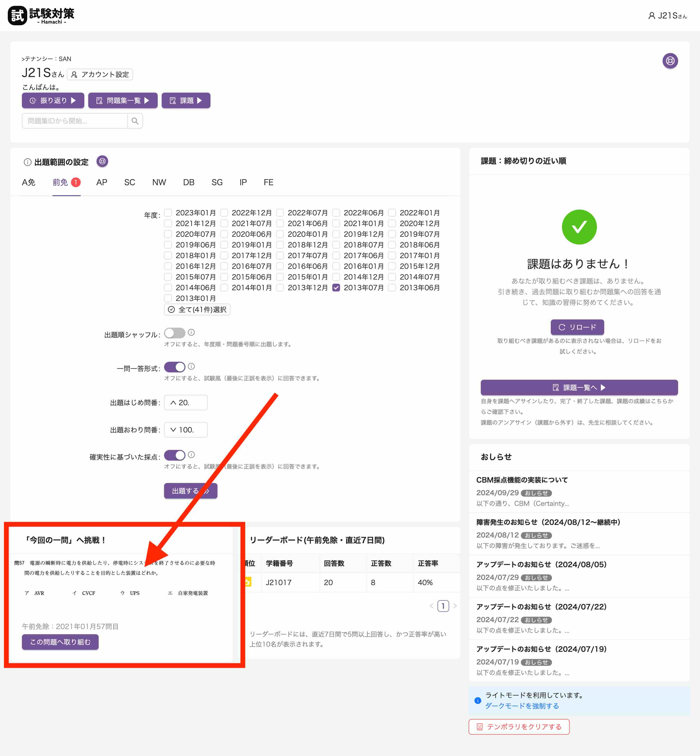700x756 pixels.
Task: Click ダークモードを強制する link
Action: [522, 706]
